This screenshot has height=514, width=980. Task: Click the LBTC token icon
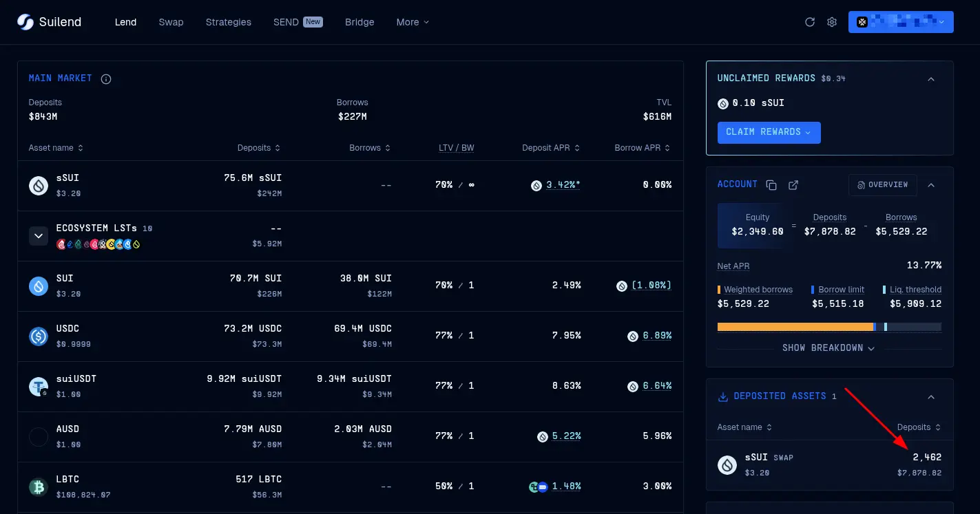pyautogui.click(x=39, y=486)
